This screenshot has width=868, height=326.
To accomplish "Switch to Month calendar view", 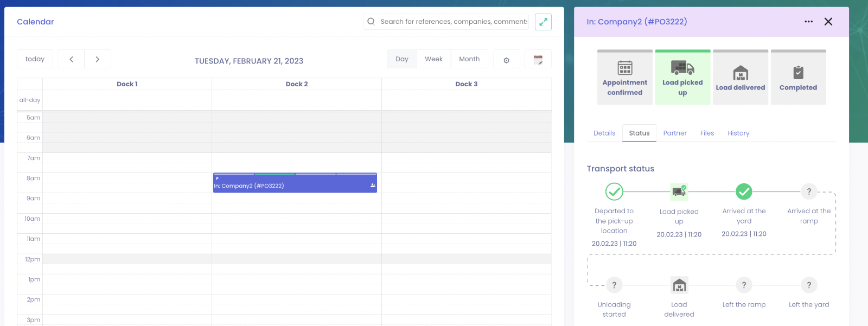I will click(469, 59).
